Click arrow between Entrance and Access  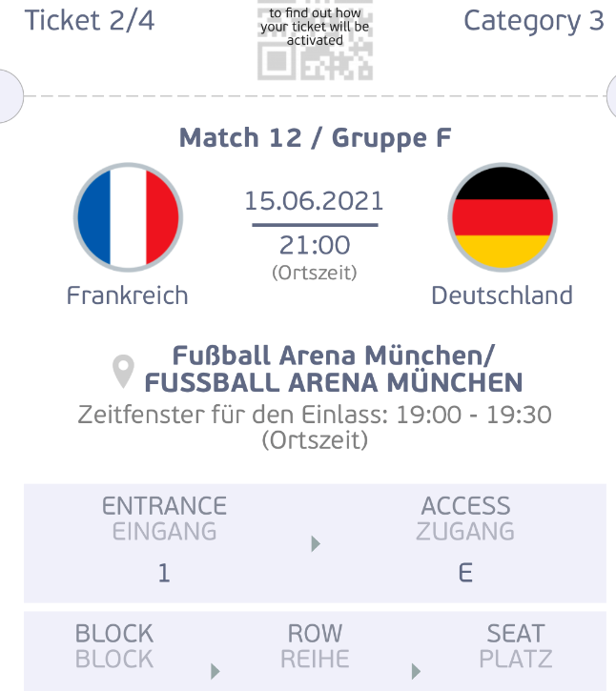(316, 544)
